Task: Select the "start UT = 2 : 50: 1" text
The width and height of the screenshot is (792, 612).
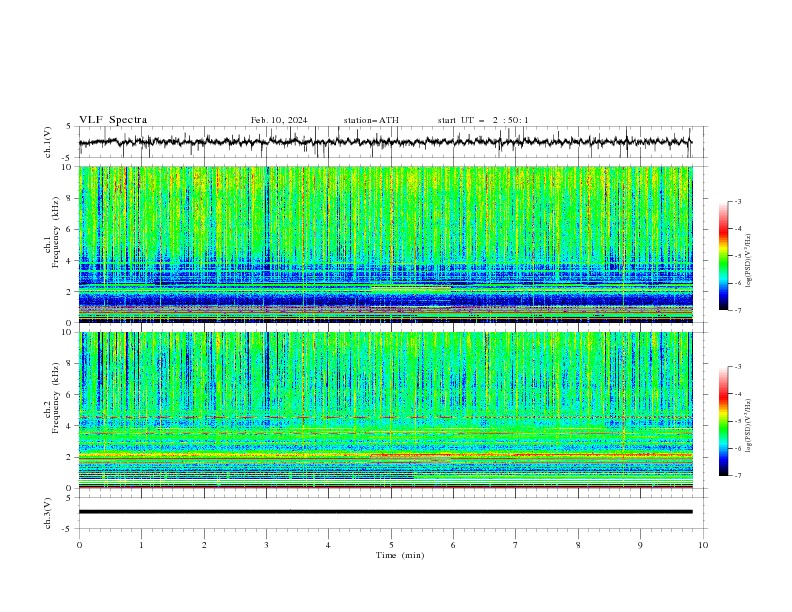Action: 483,120
